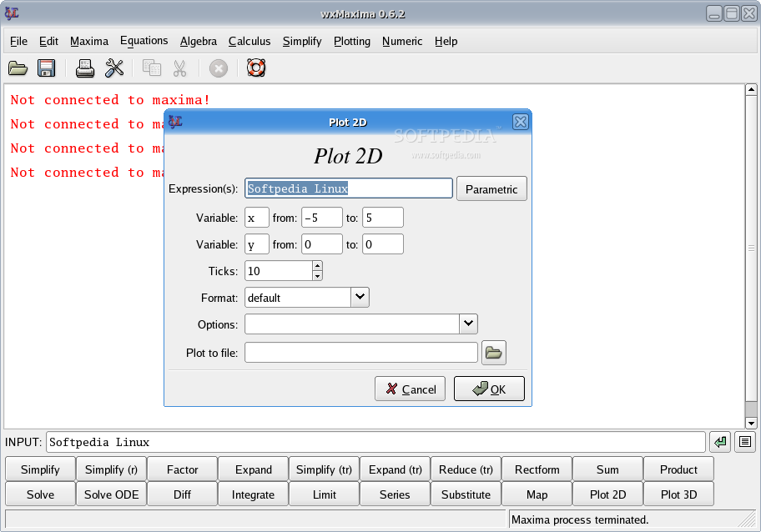Open the Numeric menu

coord(402,41)
